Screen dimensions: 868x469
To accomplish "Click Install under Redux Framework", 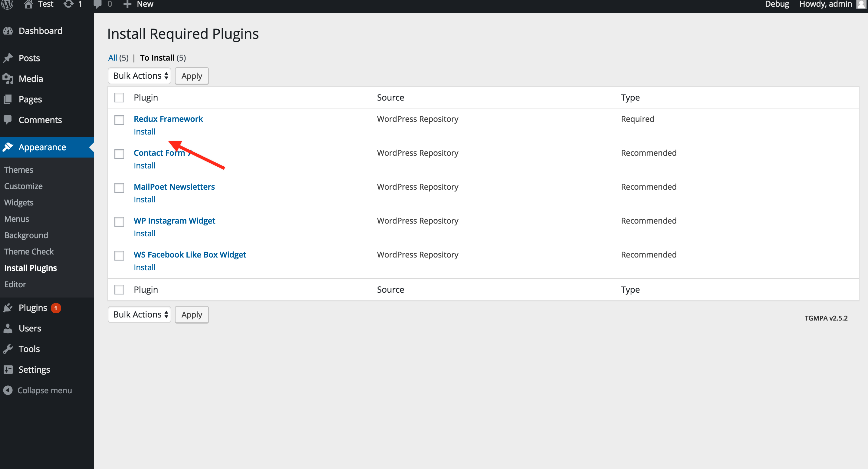I will [145, 131].
